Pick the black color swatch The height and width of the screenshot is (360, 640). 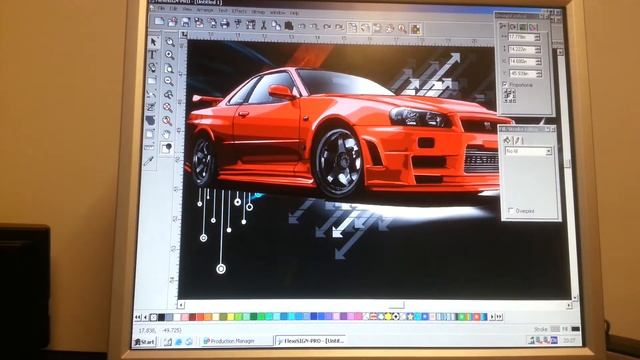[x=161, y=317]
